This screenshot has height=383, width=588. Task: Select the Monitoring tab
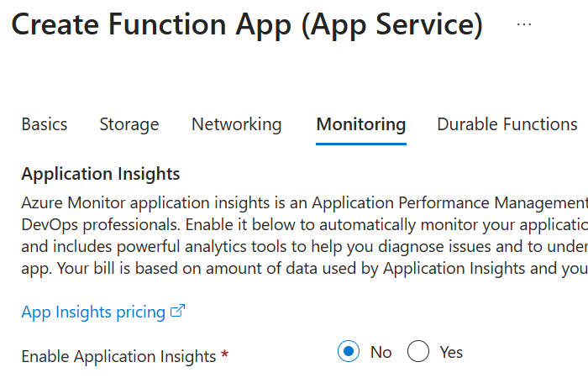click(360, 124)
